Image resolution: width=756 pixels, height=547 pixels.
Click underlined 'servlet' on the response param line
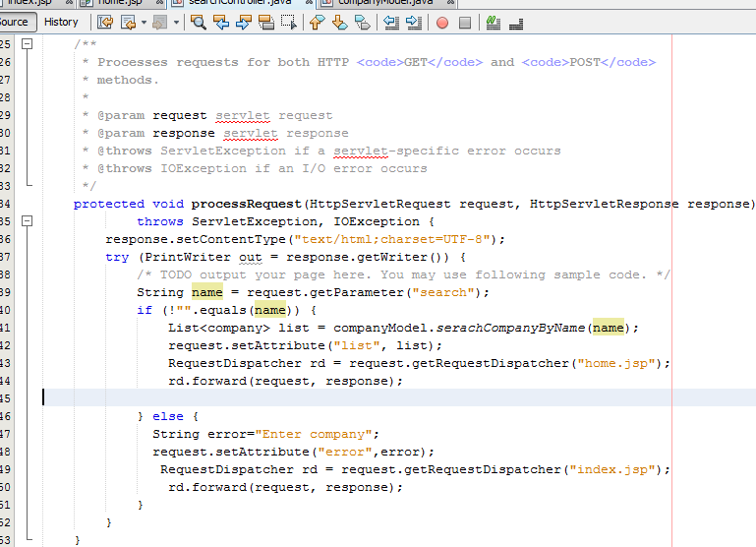click(251, 133)
